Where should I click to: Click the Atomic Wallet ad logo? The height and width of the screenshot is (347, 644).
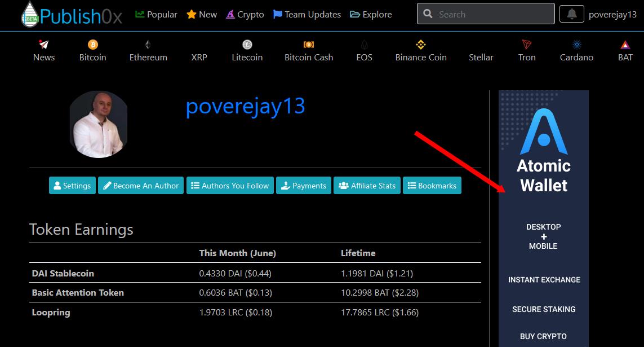click(544, 131)
